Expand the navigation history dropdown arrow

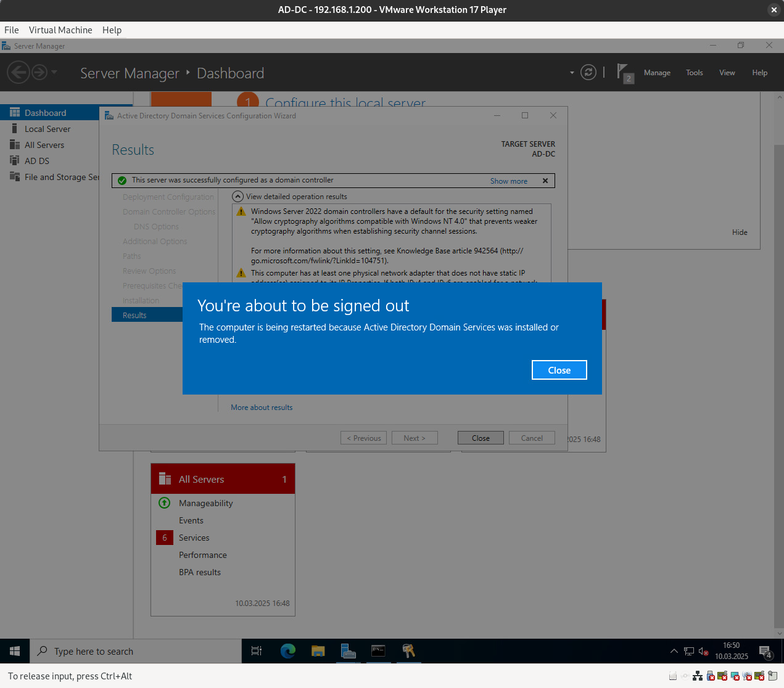(x=54, y=73)
